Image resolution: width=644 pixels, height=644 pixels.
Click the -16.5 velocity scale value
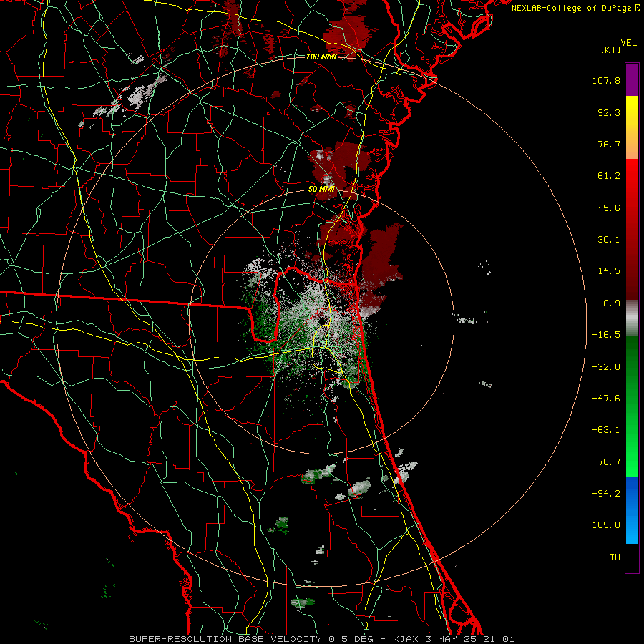(606, 335)
